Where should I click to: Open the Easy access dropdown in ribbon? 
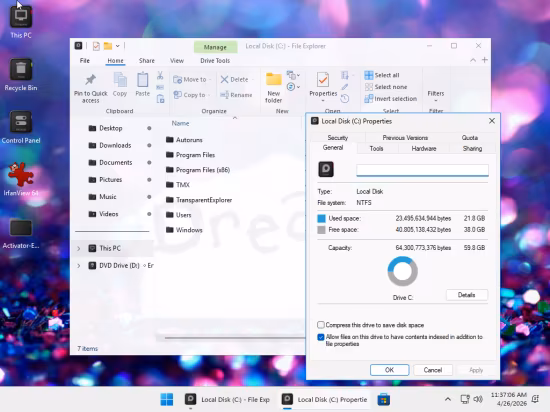pos(293,87)
